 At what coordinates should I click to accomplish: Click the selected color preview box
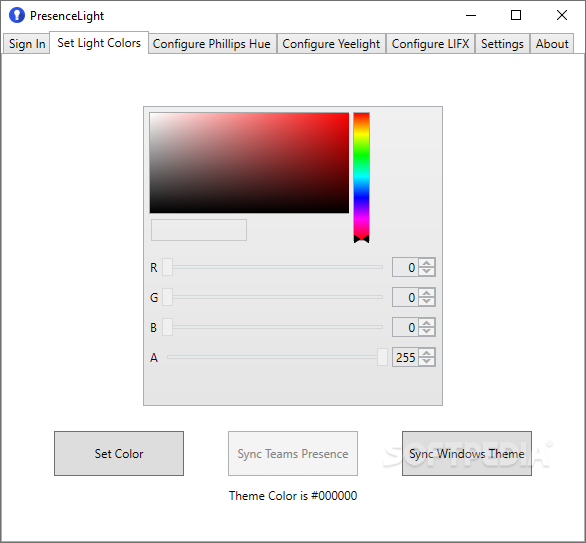[x=199, y=230]
